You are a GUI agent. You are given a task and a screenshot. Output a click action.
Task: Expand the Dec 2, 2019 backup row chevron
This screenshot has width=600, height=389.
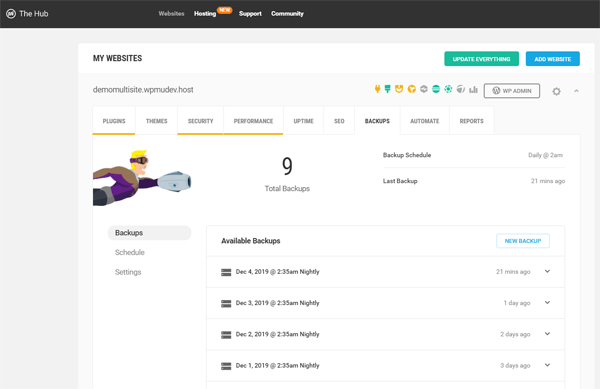pos(548,334)
